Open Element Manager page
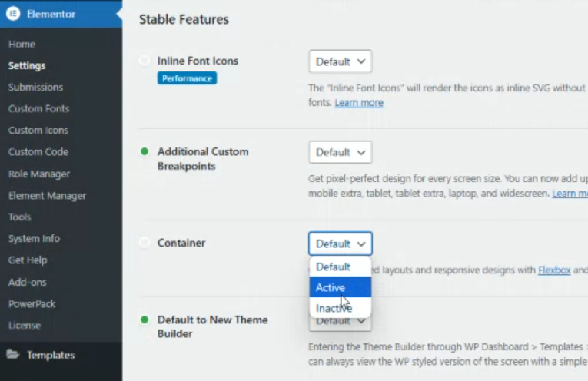This screenshot has width=588, height=381. (x=47, y=196)
